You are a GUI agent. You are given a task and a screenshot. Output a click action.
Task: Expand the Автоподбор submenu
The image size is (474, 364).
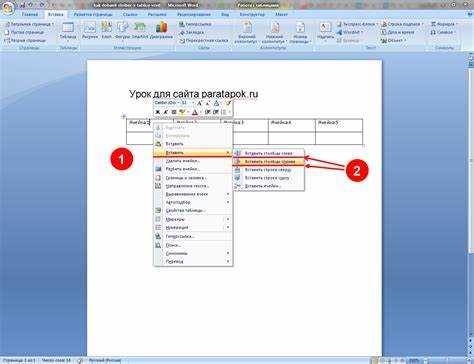(x=193, y=202)
